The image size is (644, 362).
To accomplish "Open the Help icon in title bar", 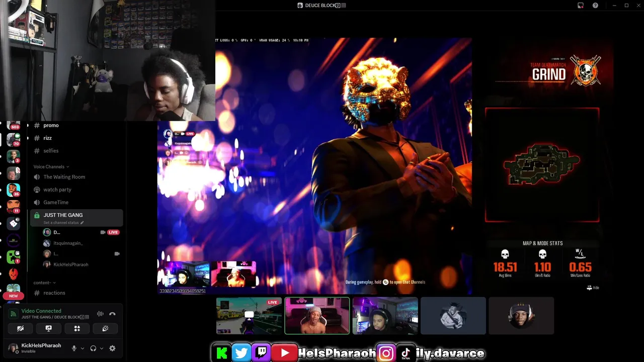I will tap(595, 6).
